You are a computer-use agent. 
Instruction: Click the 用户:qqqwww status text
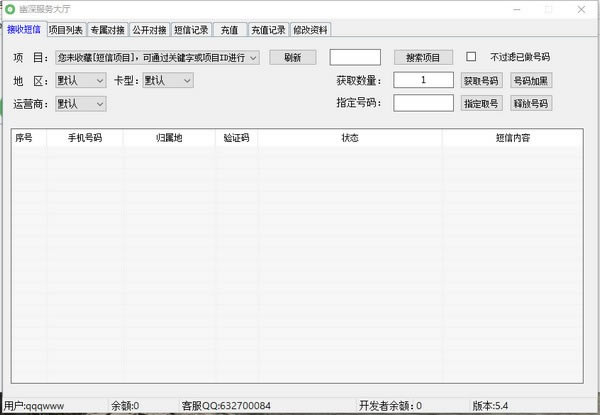(34, 406)
